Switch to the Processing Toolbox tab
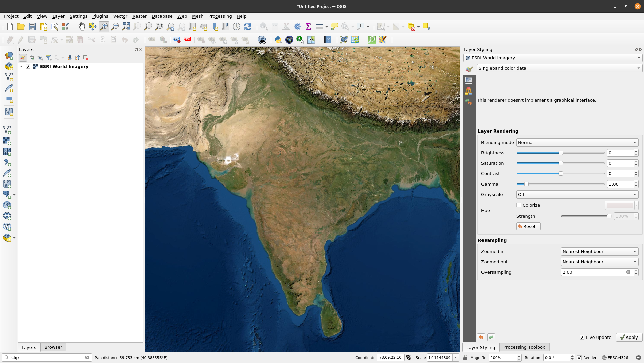Viewport: 644px width, 363px height. (x=524, y=347)
